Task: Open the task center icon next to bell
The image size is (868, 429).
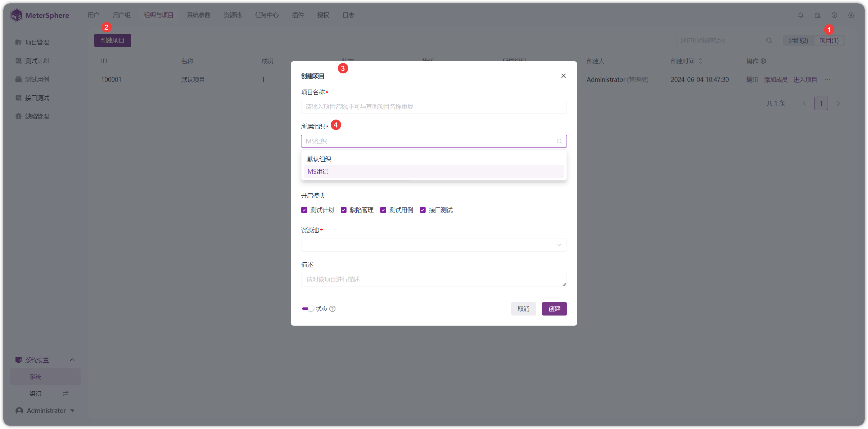Action: point(818,15)
